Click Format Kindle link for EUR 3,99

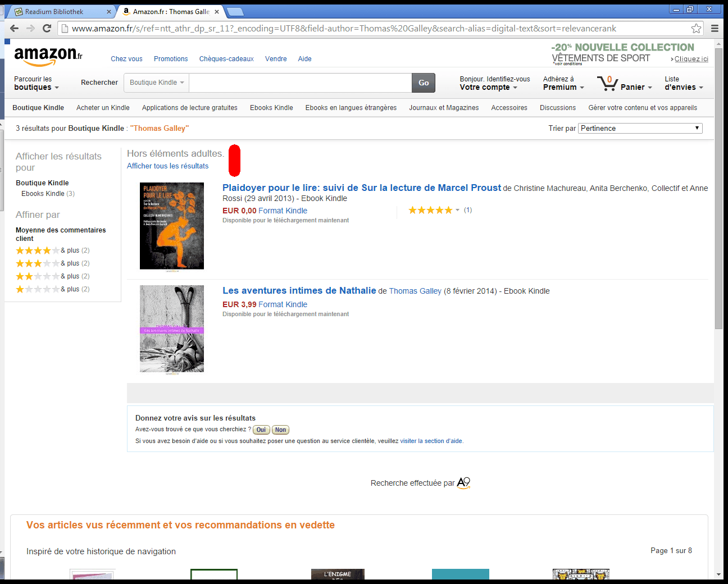[283, 304]
